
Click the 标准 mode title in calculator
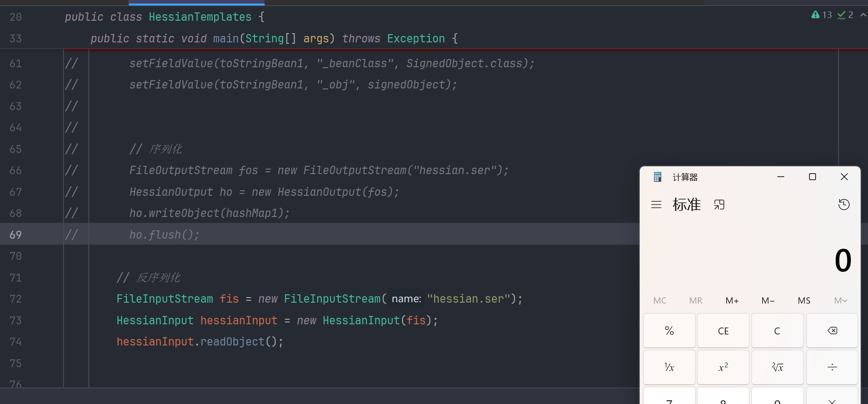click(687, 205)
